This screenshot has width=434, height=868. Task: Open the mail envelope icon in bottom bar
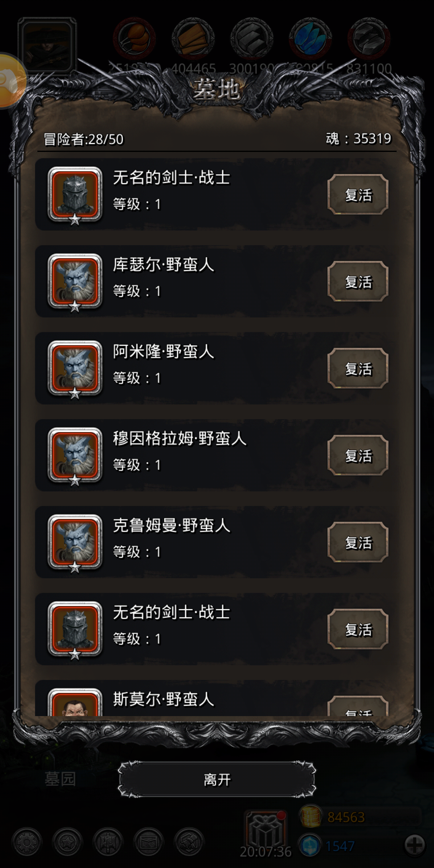click(x=148, y=842)
